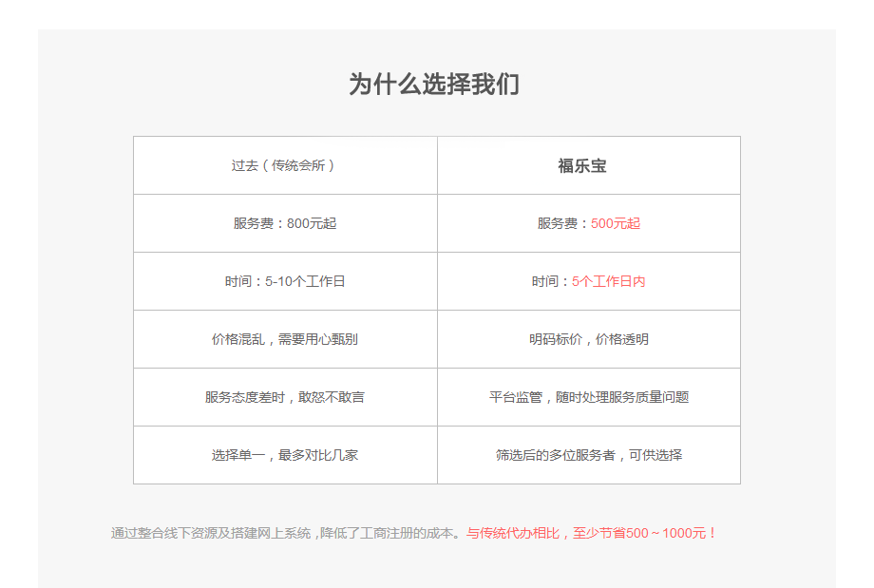Click the cell 时间：5个工作日内

click(589, 281)
